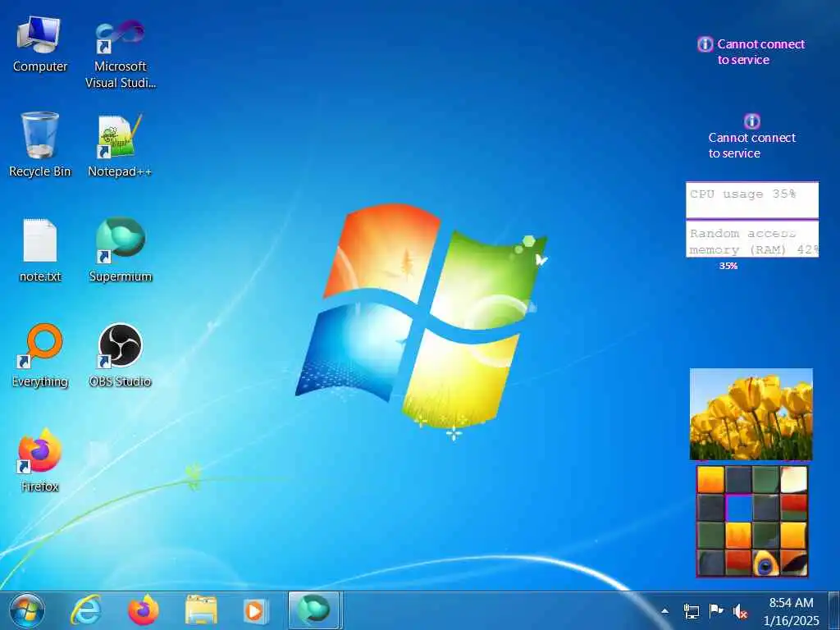Screen dimensions: 840x630
Task: Click the Random access memory (RAM) readout
Action: pyautogui.click(x=752, y=241)
